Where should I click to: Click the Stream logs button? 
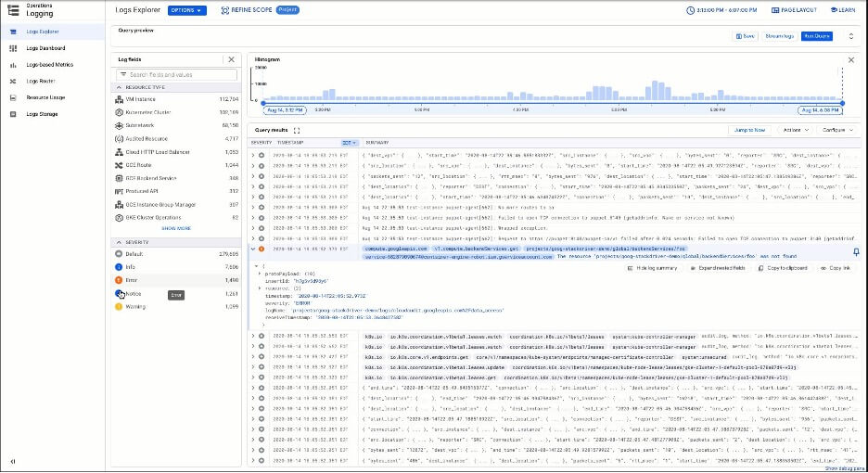coord(779,36)
